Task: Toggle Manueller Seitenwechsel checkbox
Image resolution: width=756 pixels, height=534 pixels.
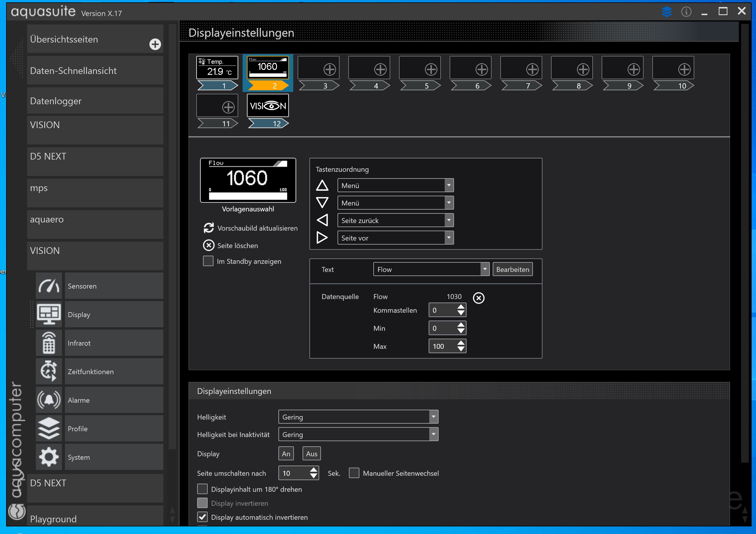Action: 354,473
